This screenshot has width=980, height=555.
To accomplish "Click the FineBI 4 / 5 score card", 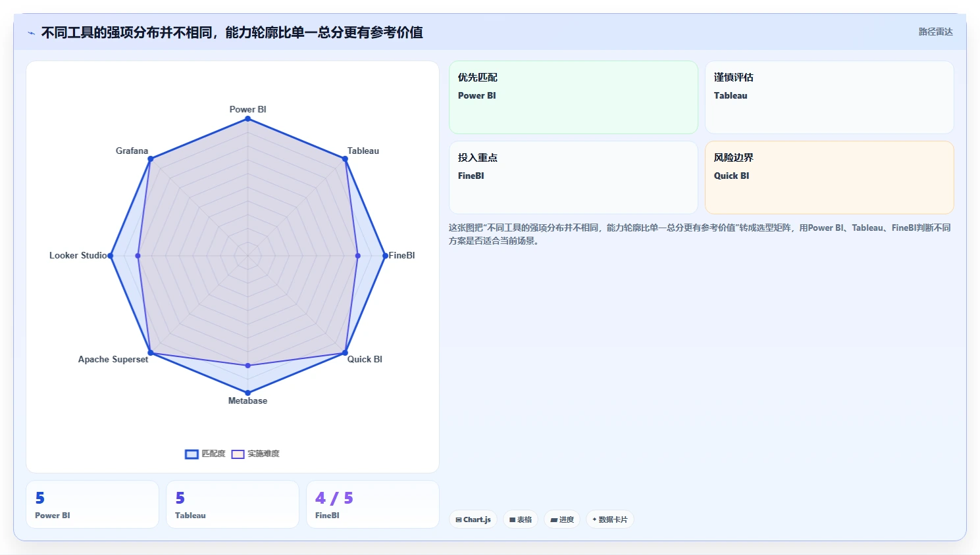I will coord(373,504).
